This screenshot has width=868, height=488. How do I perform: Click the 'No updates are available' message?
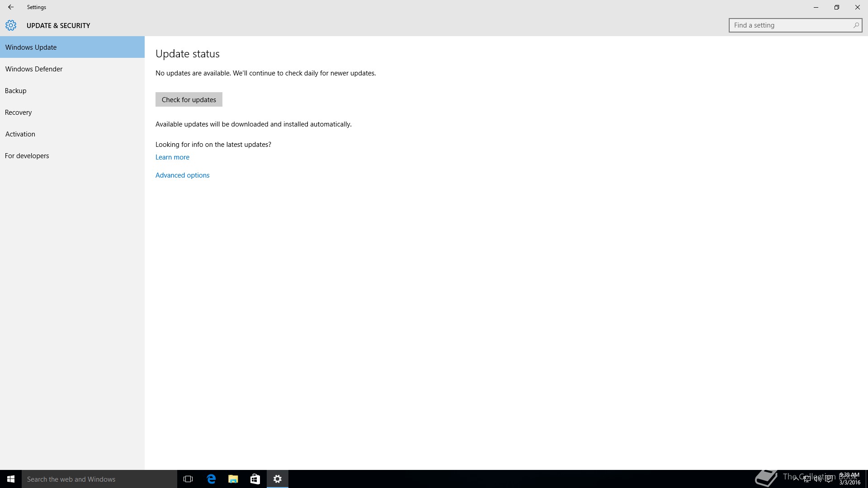(x=266, y=73)
